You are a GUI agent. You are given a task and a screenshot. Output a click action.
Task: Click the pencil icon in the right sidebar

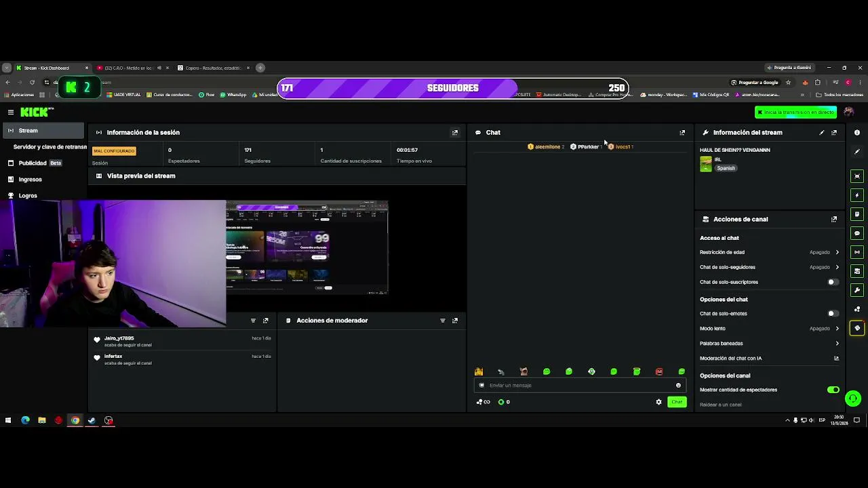(857, 152)
